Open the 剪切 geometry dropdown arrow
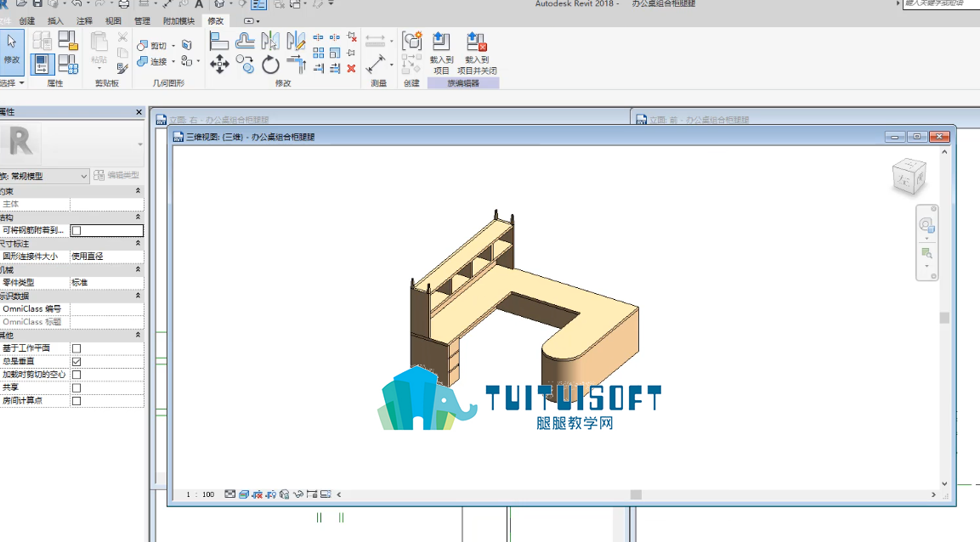This screenshot has width=980, height=542. (173, 46)
